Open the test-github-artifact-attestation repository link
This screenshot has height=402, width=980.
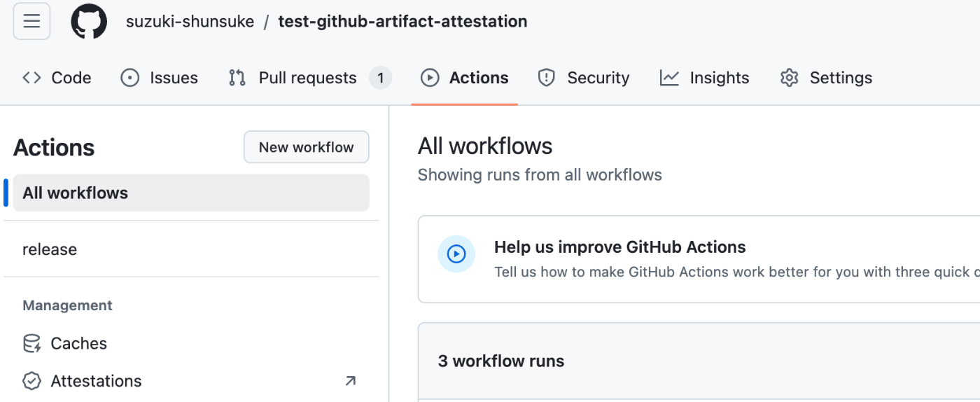402,22
